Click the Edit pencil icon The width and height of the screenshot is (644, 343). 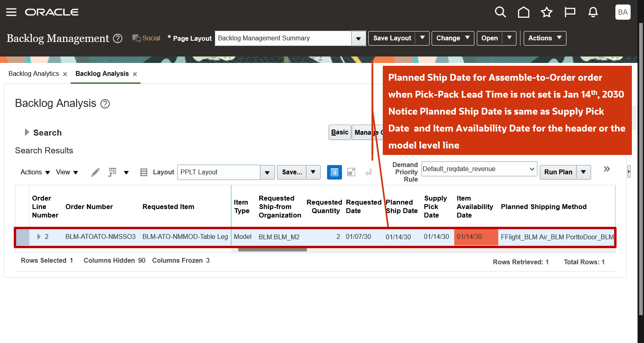(x=95, y=172)
